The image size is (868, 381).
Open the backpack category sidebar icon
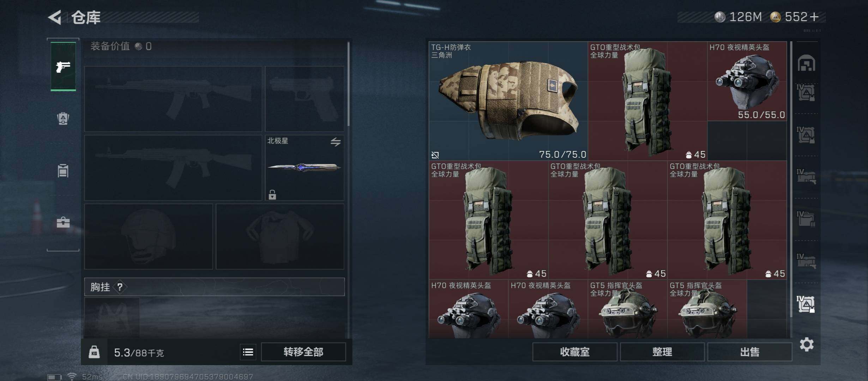tap(63, 119)
